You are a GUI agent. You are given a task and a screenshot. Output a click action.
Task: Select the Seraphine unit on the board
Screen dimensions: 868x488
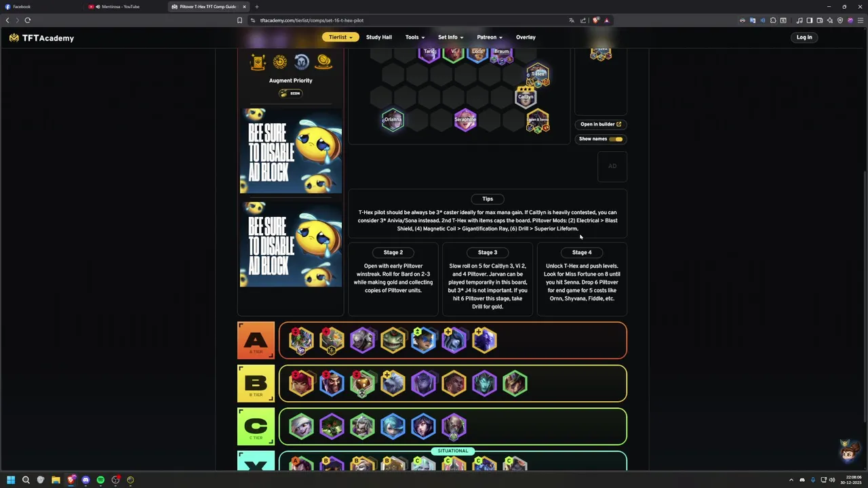tap(465, 120)
